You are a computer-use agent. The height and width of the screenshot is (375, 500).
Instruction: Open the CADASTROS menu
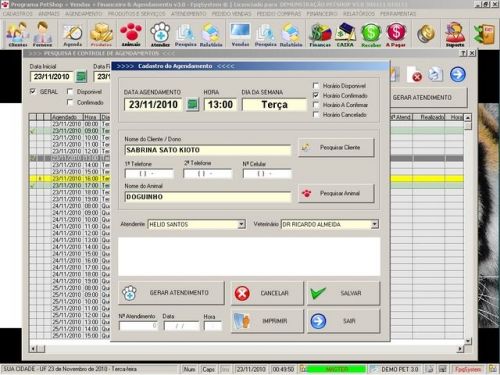(18, 14)
